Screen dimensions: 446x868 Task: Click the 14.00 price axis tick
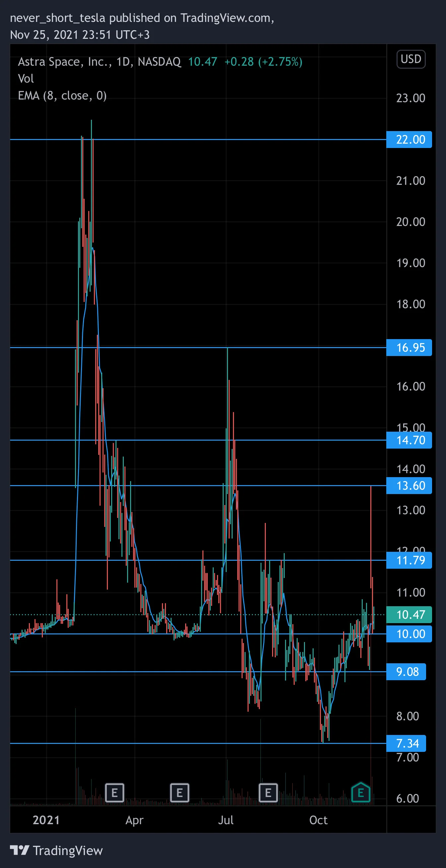coord(410,469)
